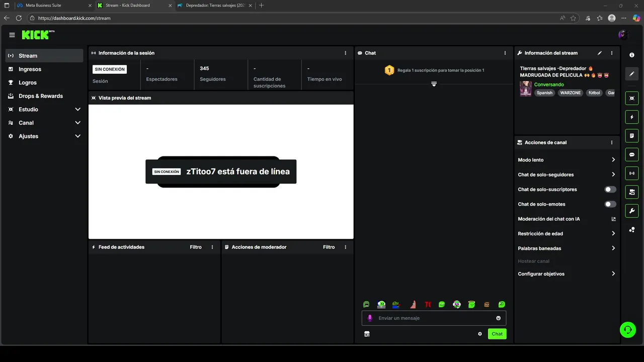Open Acciones de moderador options menu
This screenshot has width=644, height=362.
[345, 247]
